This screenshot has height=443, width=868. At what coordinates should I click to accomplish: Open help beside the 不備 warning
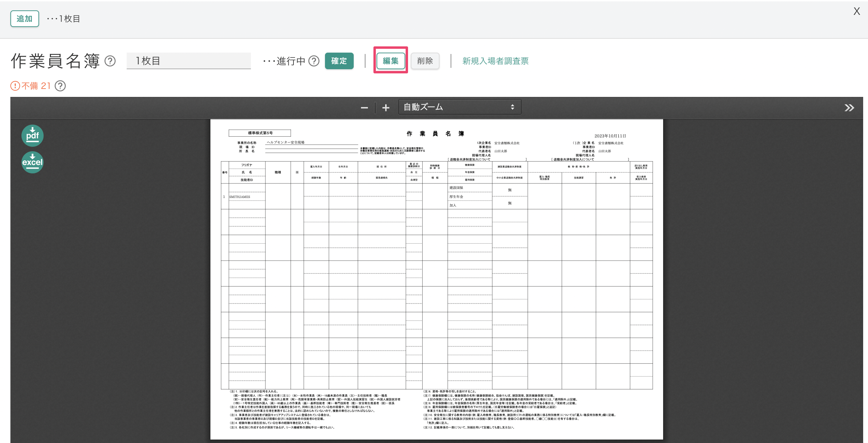point(61,86)
